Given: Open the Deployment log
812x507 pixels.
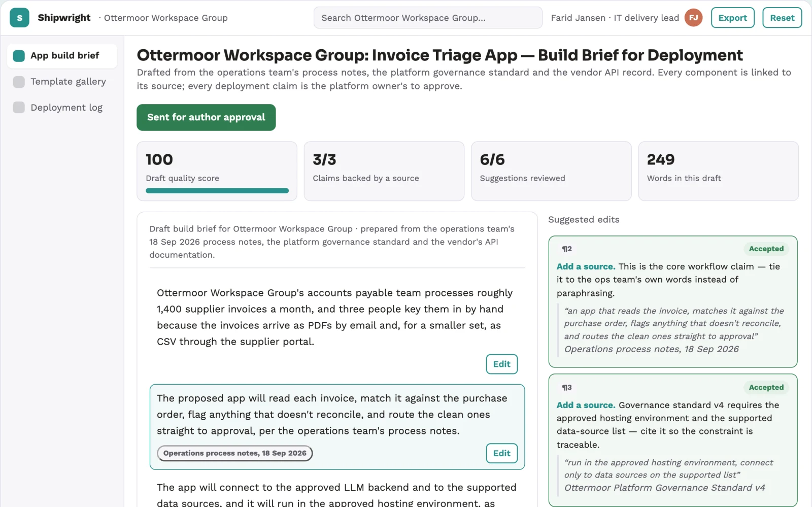Looking at the screenshot, I should point(62,108).
